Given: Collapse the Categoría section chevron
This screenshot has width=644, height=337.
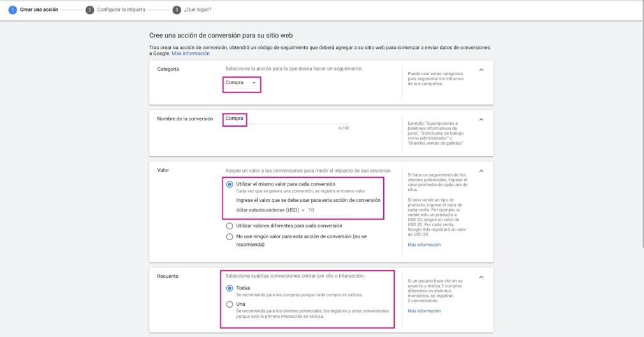Looking at the screenshot, I should 481,70.
